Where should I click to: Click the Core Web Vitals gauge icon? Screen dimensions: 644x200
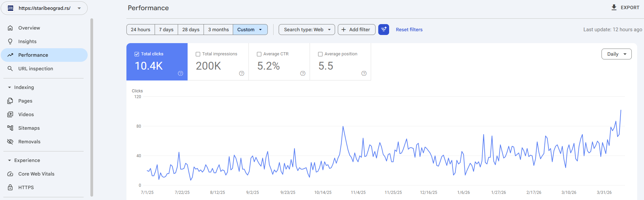(x=10, y=174)
